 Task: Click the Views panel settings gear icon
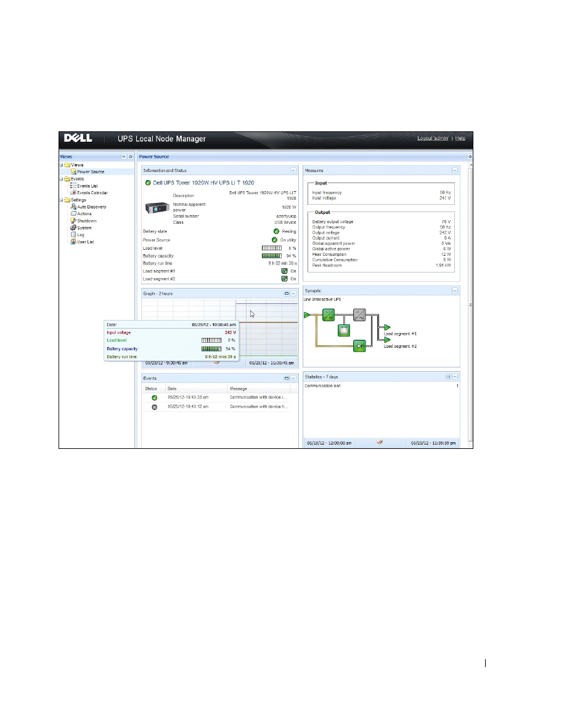click(x=131, y=157)
